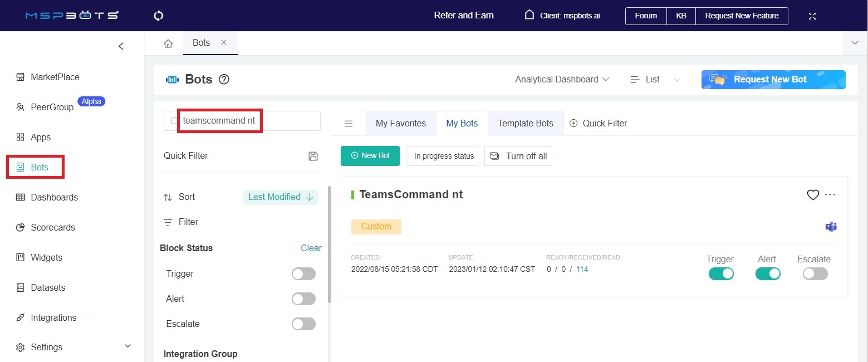Viewport: 868px width, 362px height.
Task: Save the Quick Filter with disk icon
Action: tap(313, 156)
